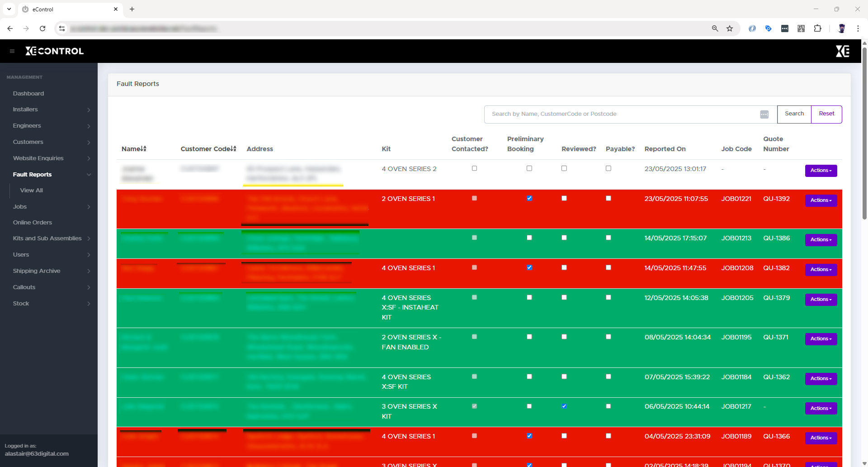Bookmark this page with the star icon
The width and height of the screenshot is (868, 467).
point(730,29)
